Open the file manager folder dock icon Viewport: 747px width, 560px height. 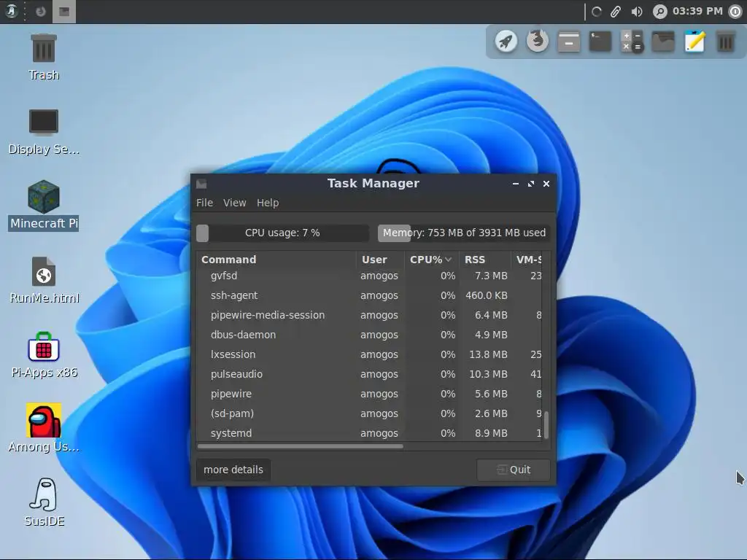point(663,42)
